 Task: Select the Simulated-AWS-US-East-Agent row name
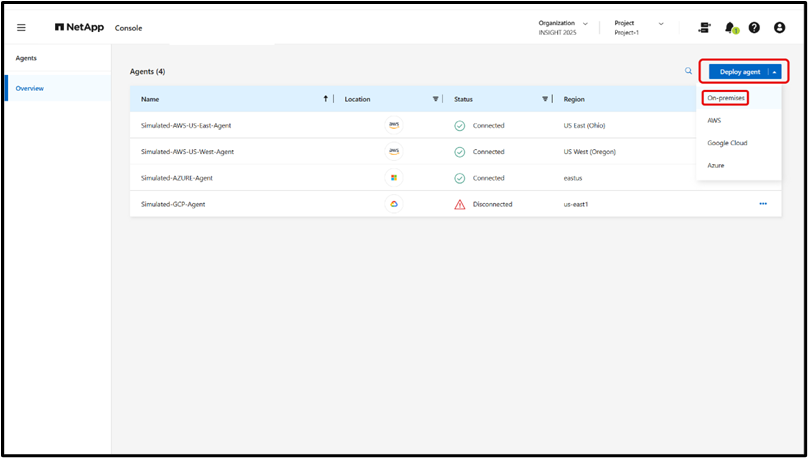point(186,125)
